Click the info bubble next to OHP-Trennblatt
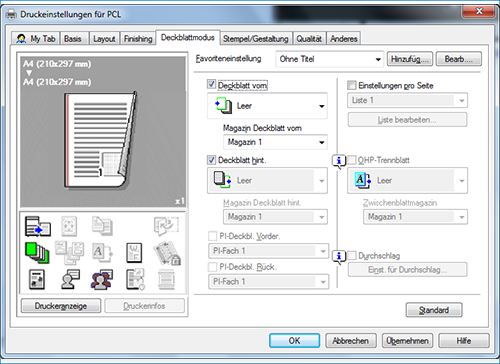Viewport: 500px width, 364px height. click(339, 161)
